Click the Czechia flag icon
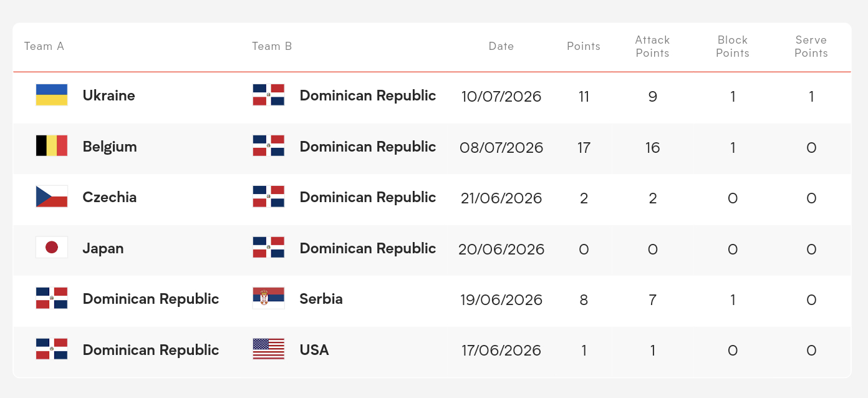The height and width of the screenshot is (398, 868). (52, 197)
